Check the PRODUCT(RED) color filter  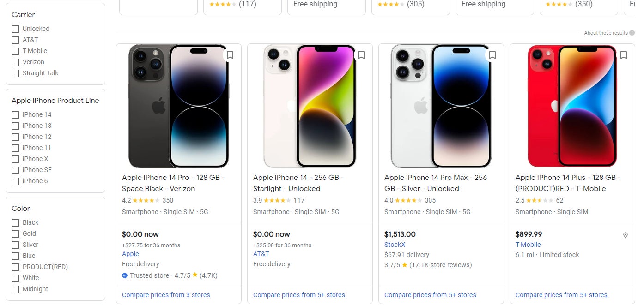[15, 267]
